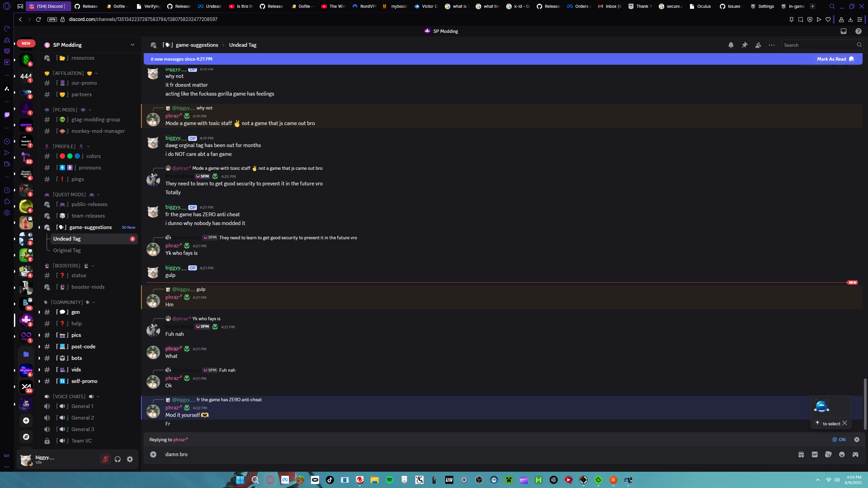Open the gift Nitro icon
868x488 pixels.
click(801, 454)
